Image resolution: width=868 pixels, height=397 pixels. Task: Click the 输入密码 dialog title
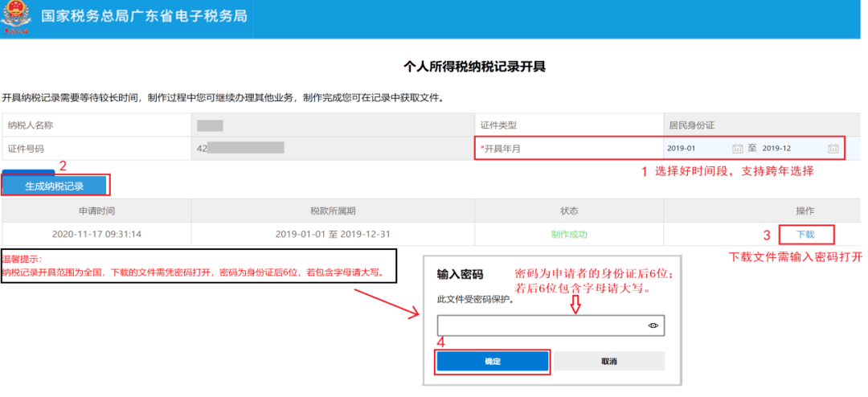pyautogui.click(x=460, y=274)
